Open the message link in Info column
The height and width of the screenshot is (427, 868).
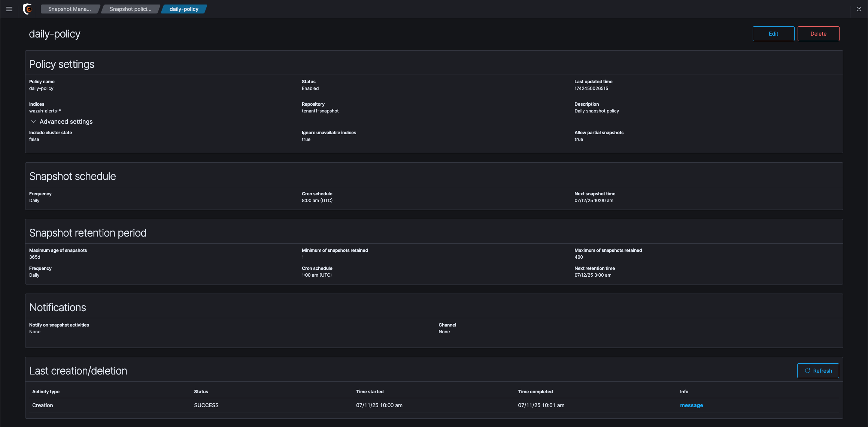click(691, 405)
